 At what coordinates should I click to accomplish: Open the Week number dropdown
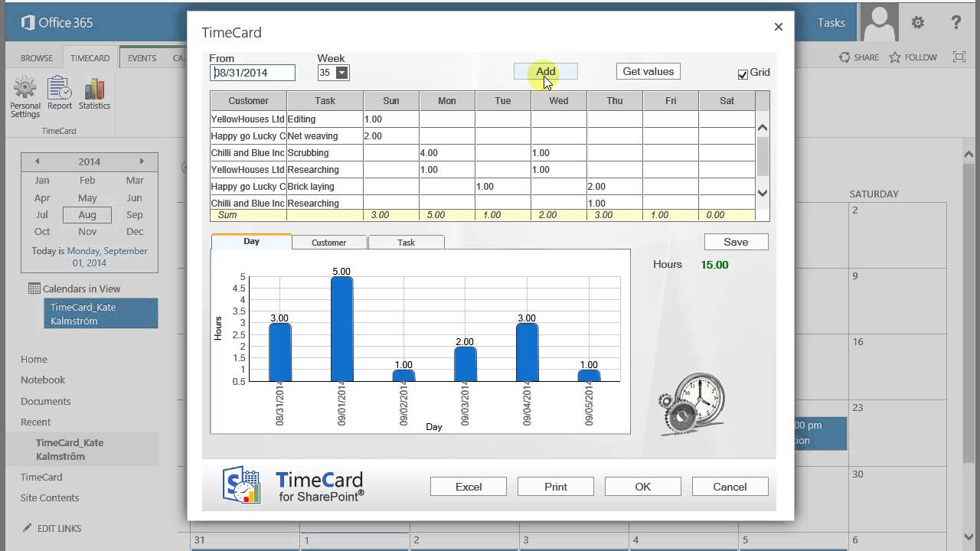coord(342,73)
